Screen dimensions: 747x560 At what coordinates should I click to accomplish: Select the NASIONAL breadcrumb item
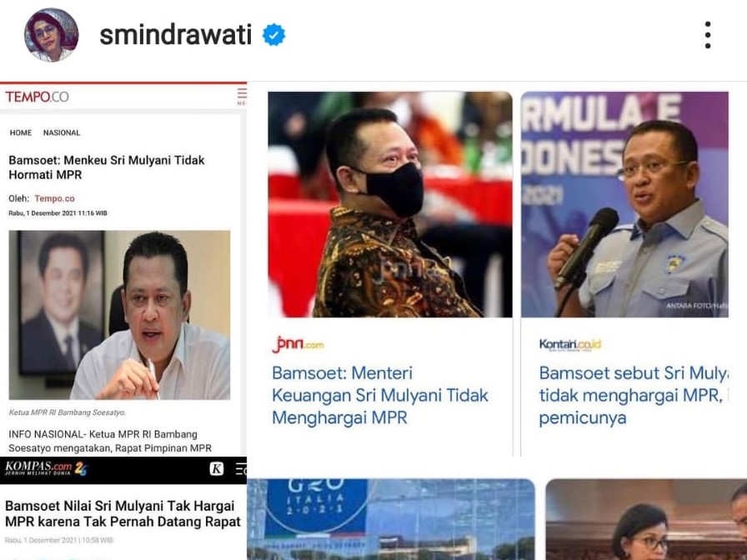click(62, 132)
